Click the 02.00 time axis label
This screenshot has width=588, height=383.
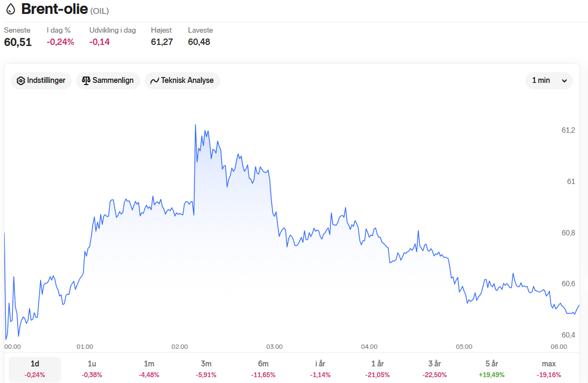point(179,347)
